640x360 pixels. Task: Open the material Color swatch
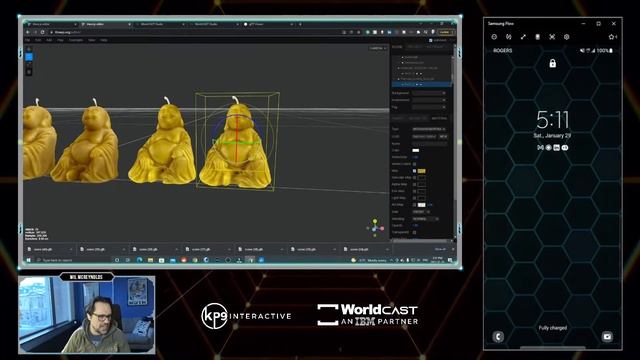click(416, 150)
